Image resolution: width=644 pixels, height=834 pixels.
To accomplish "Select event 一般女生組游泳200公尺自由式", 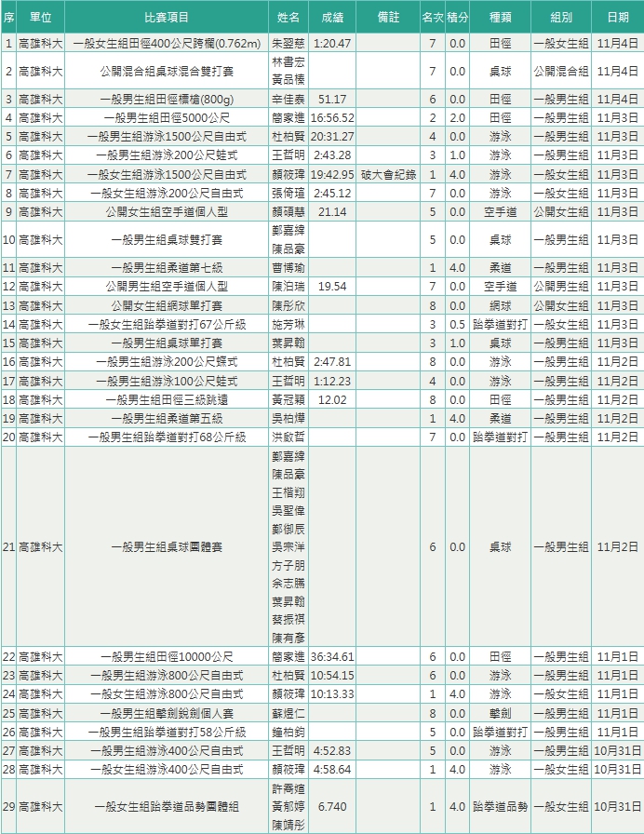I will click(167, 193).
